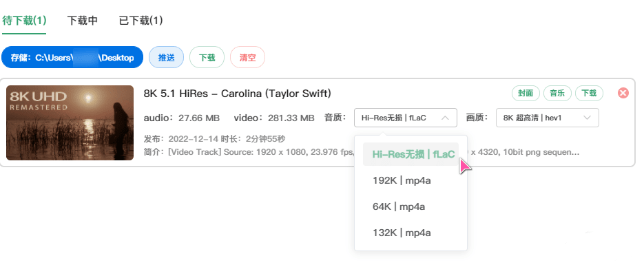Click the item's 下载 button beside 音乐
This screenshot has height=267, width=644.
589,94
